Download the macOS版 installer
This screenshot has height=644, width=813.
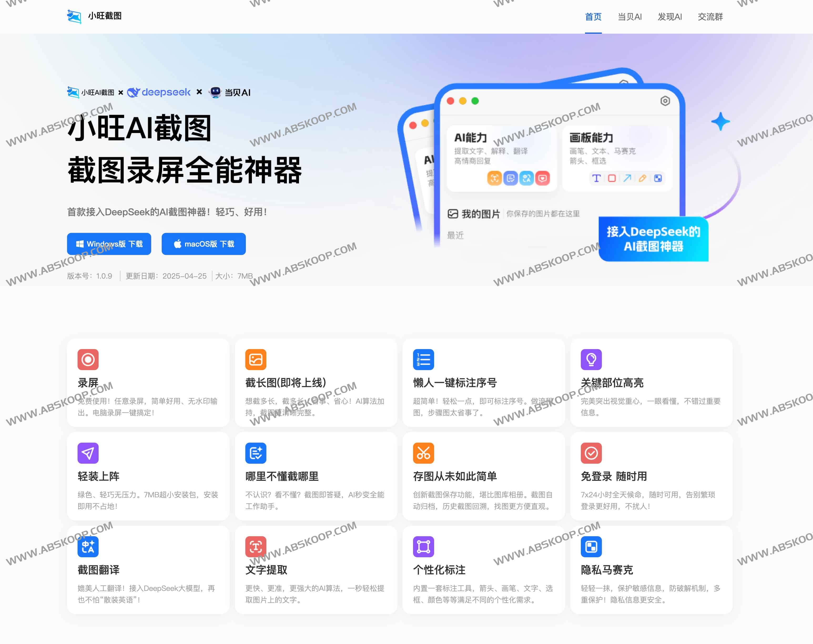point(204,244)
